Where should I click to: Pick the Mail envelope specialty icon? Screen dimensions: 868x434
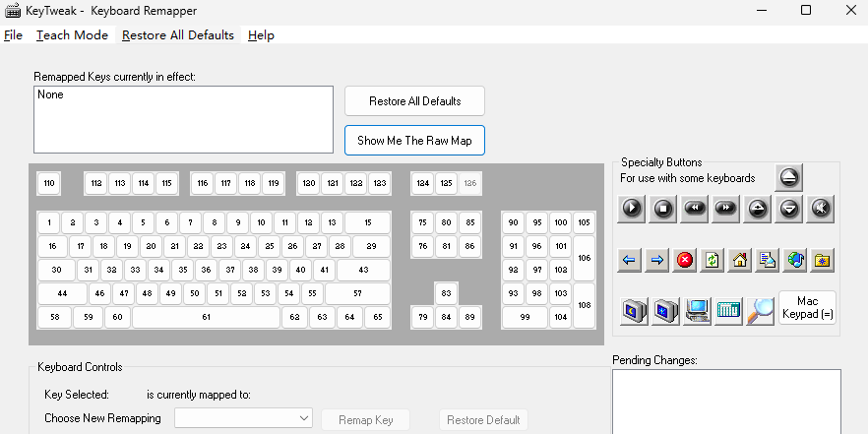[x=768, y=260]
